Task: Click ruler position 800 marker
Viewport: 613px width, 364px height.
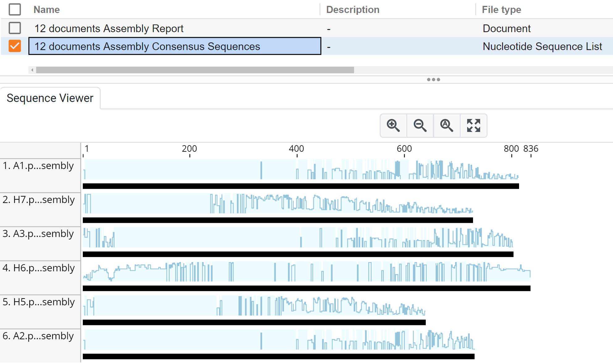Action: [511, 149]
